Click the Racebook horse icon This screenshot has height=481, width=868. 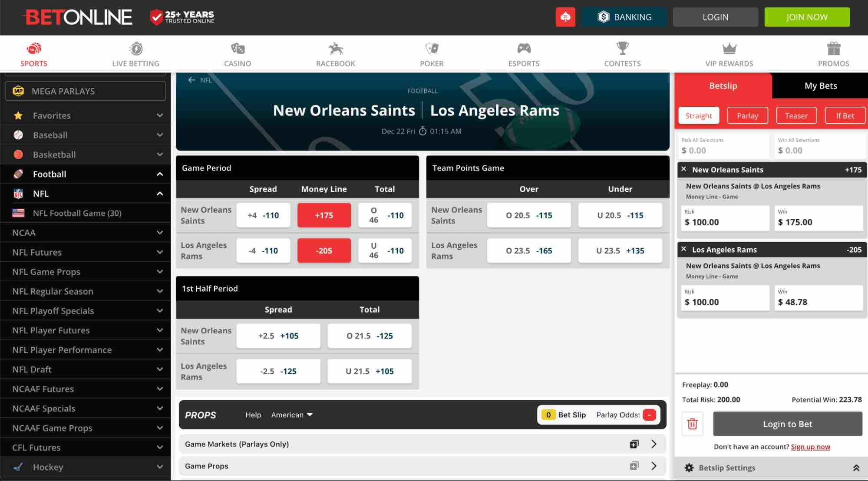tap(334, 48)
